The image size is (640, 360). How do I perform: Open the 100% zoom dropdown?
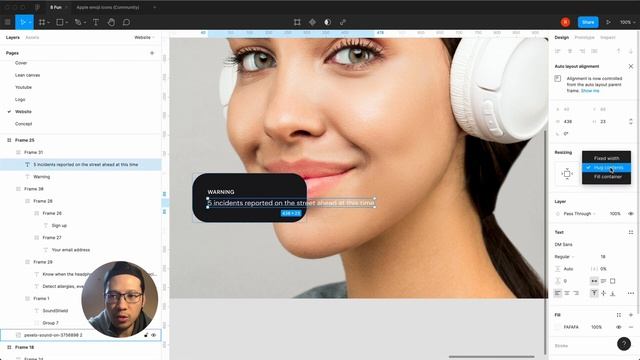[628, 22]
